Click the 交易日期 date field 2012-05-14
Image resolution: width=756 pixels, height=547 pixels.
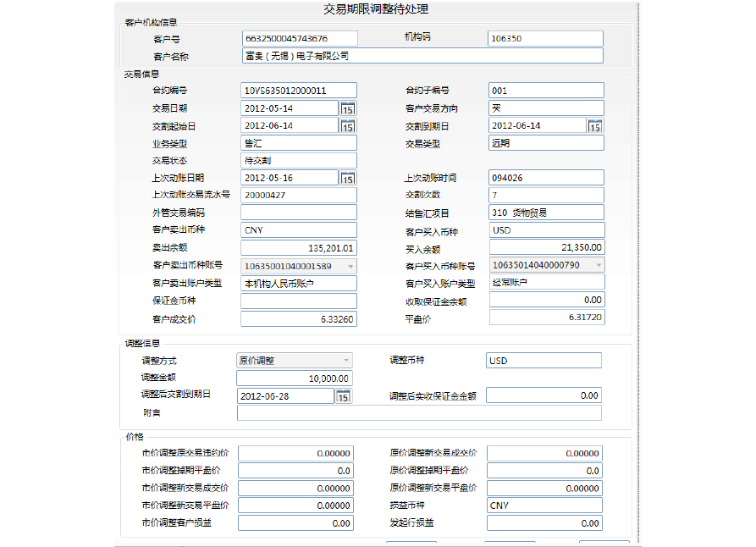click(x=290, y=108)
